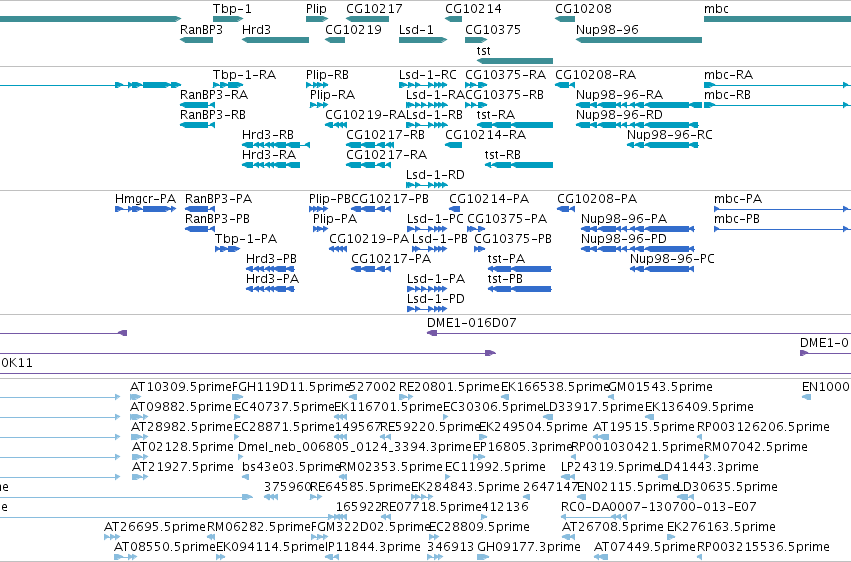Click the EC40737.5prime EST label
The height and width of the screenshot is (562, 851).
284,407
